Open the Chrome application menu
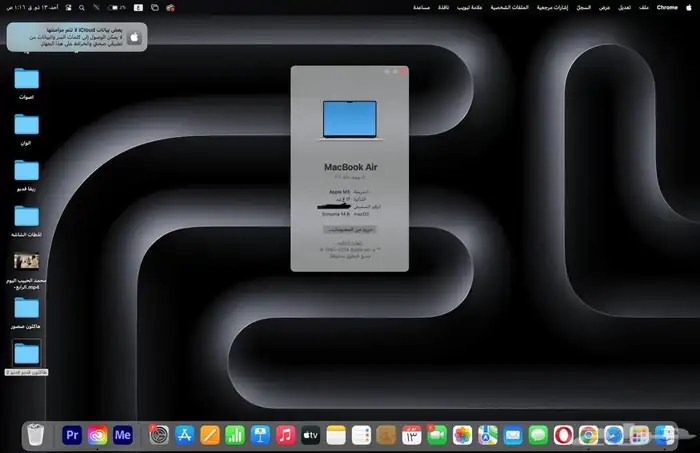The width and height of the screenshot is (700, 453). point(666,7)
